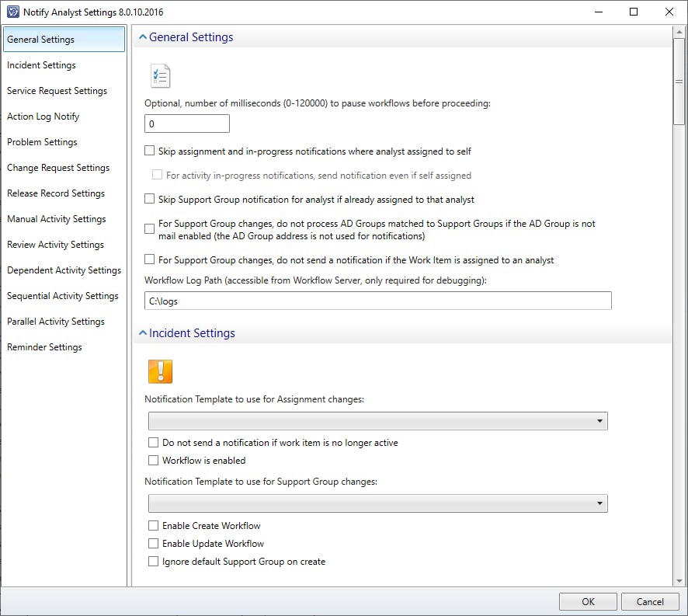The width and height of the screenshot is (688, 616).
Task: Click the milliseconds pause input field
Action: (187, 124)
